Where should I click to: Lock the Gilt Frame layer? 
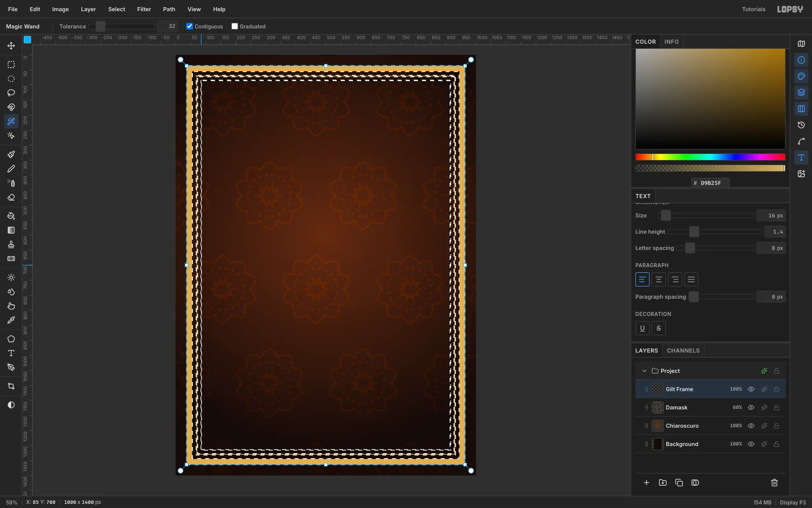click(x=776, y=389)
